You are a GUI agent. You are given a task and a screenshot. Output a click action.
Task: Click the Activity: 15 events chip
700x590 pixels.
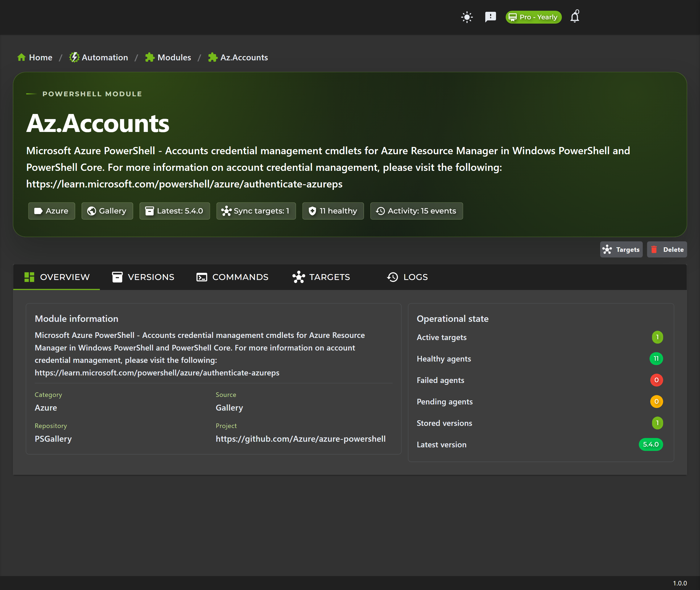(x=417, y=211)
